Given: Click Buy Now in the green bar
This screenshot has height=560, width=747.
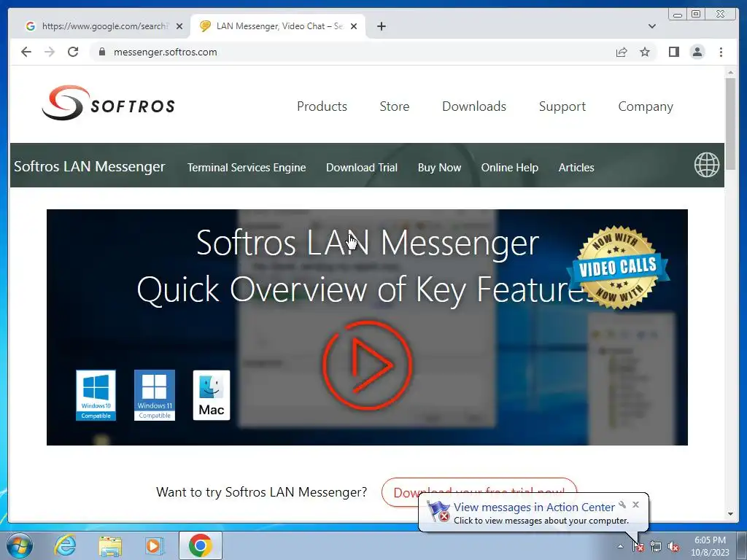Looking at the screenshot, I should click(x=439, y=168).
